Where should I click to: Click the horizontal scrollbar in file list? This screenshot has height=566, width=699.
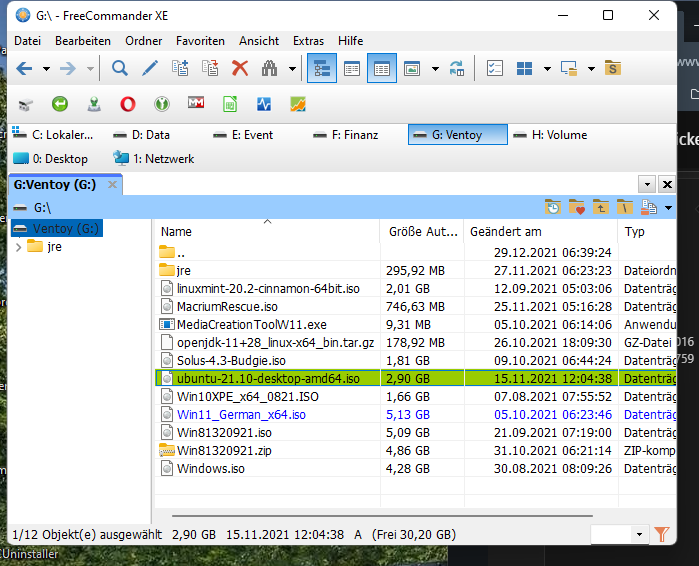382,516
